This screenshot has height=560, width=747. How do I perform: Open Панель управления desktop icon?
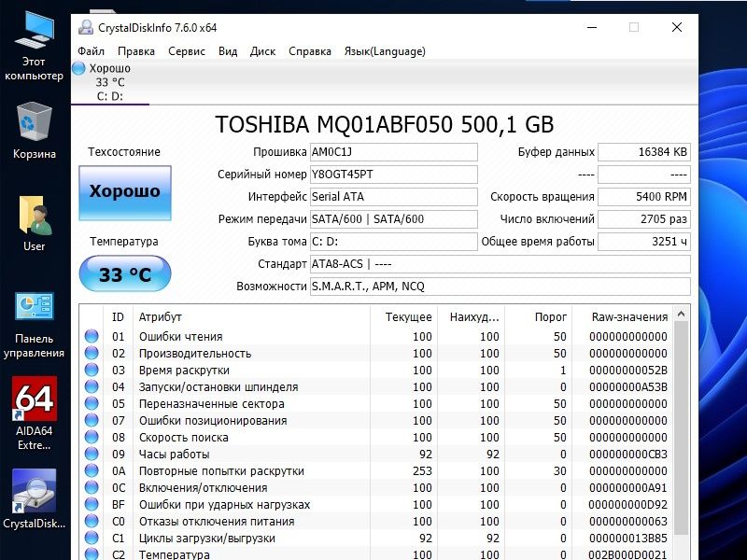click(34, 325)
